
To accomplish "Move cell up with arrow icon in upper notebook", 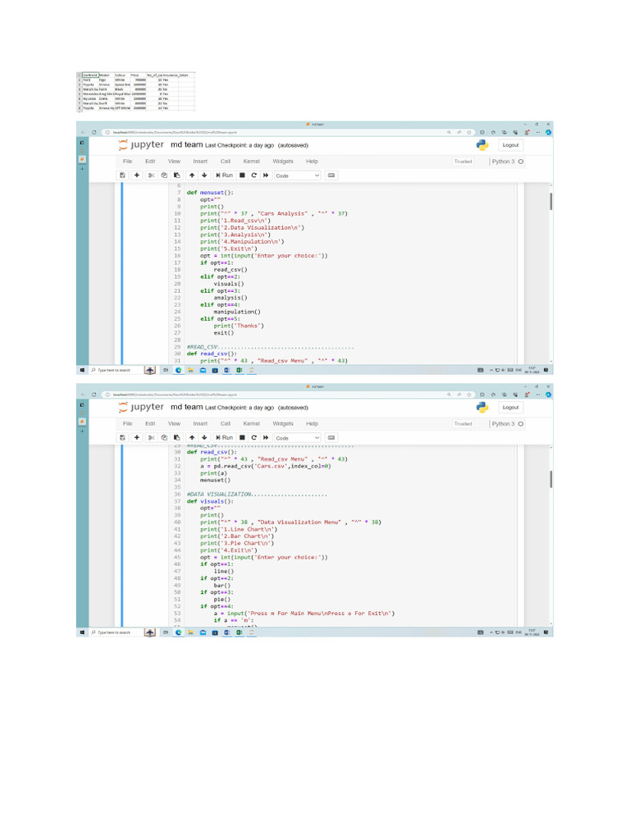I will 191,176.
